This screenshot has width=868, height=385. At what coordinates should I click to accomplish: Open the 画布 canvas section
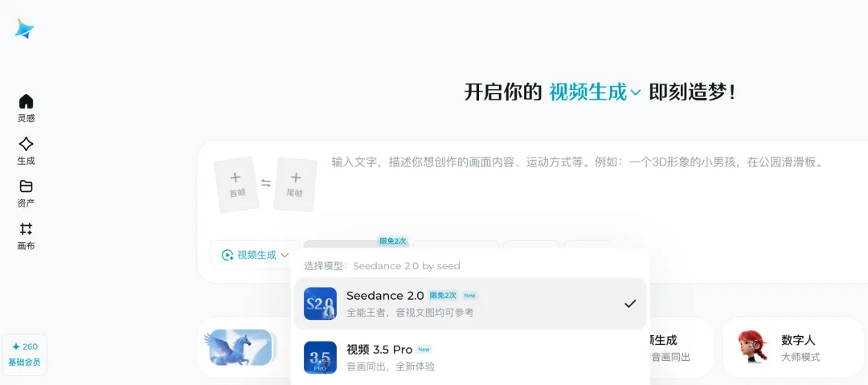(26, 236)
